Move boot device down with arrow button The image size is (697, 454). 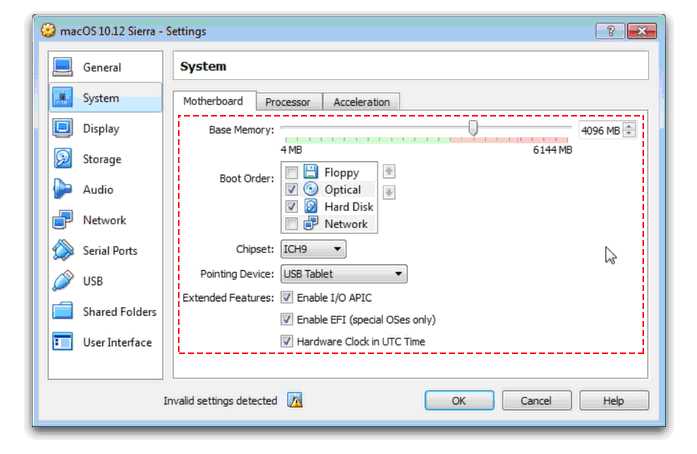(x=389, y=193)
